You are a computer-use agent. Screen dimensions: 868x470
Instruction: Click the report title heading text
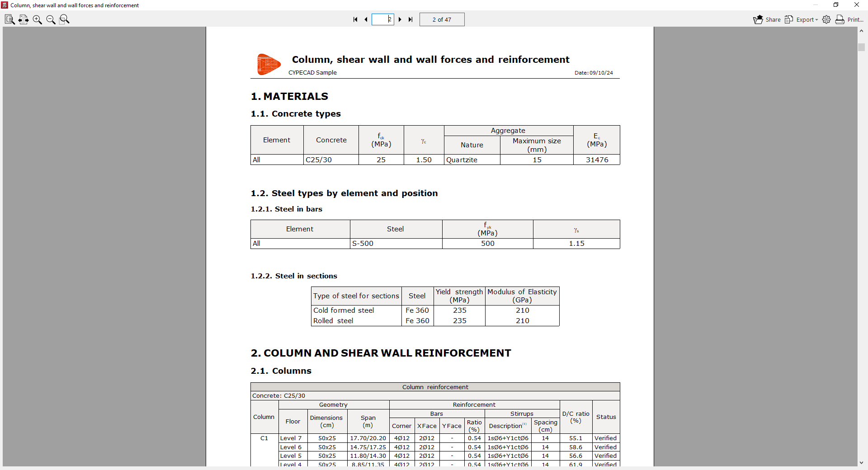pyautogui.click(x=430, y=60)
